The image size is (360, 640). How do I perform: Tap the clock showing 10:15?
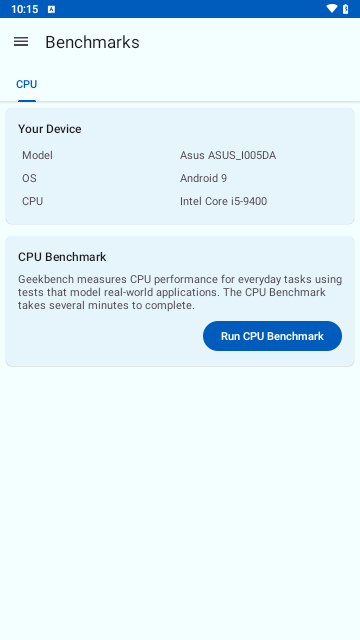[x=24, y=9]
